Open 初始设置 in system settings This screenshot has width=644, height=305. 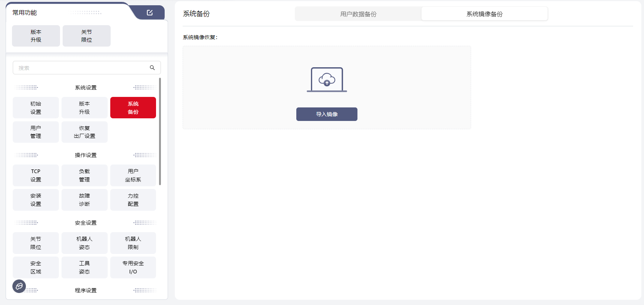[x=36, y=108]
